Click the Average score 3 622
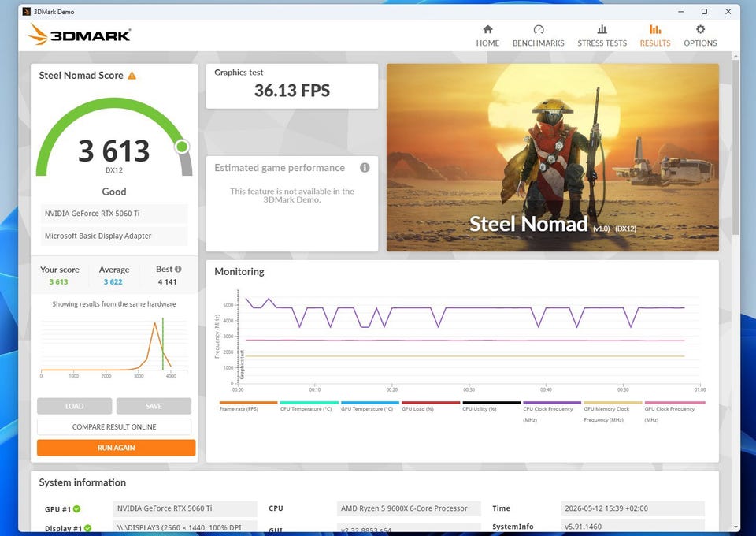Screen dimensions: 756x536 [x=113, y=281]
